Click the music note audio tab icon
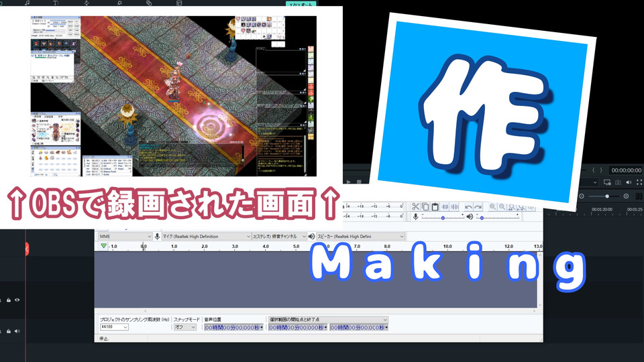 (28, 3)
